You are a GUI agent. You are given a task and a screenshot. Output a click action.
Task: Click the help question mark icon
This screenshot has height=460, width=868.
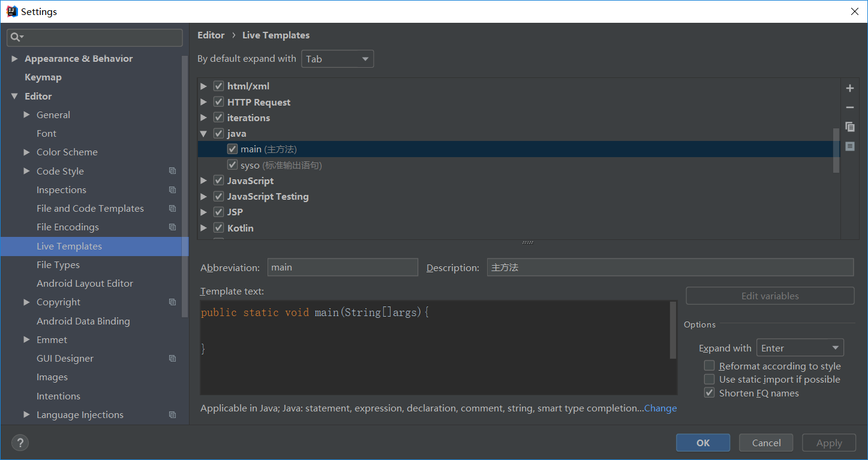pos(20,443)
